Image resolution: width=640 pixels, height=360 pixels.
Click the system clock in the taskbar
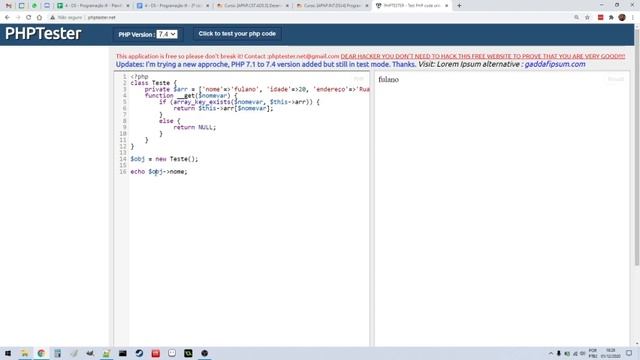[611, 353]
